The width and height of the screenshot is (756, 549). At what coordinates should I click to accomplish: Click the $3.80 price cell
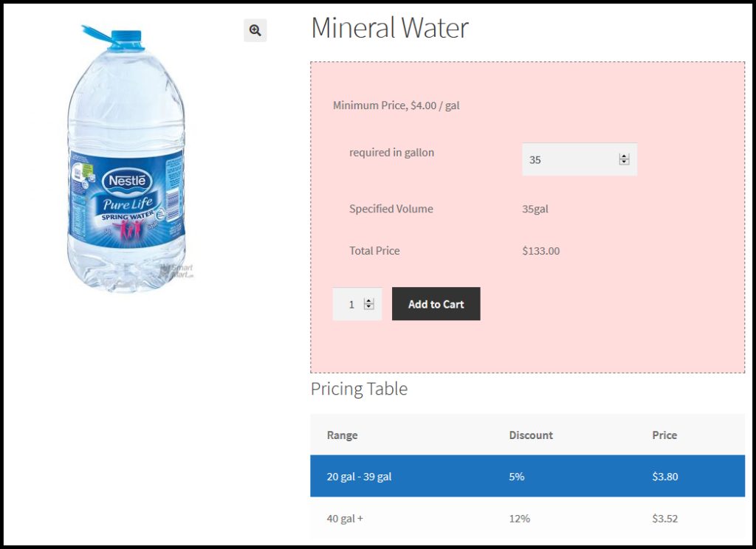(x=665, y=477)
